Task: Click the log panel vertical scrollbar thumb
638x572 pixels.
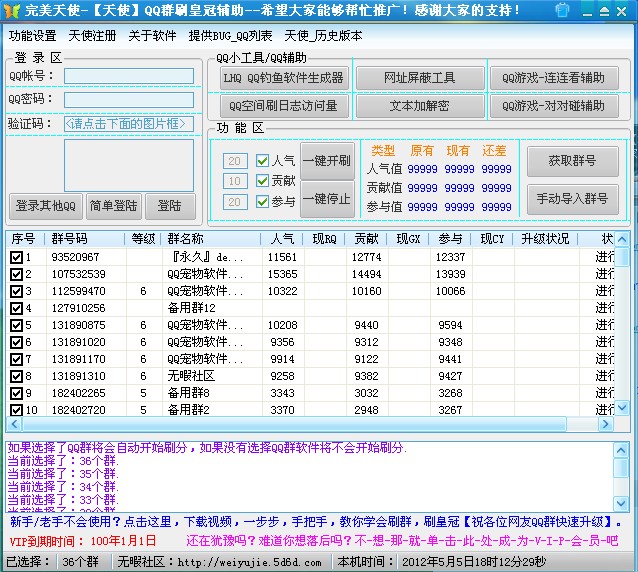Action: 621,468
